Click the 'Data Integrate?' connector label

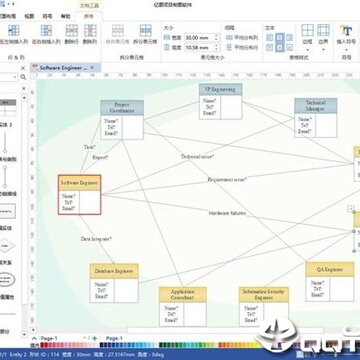tap(96, 239)
